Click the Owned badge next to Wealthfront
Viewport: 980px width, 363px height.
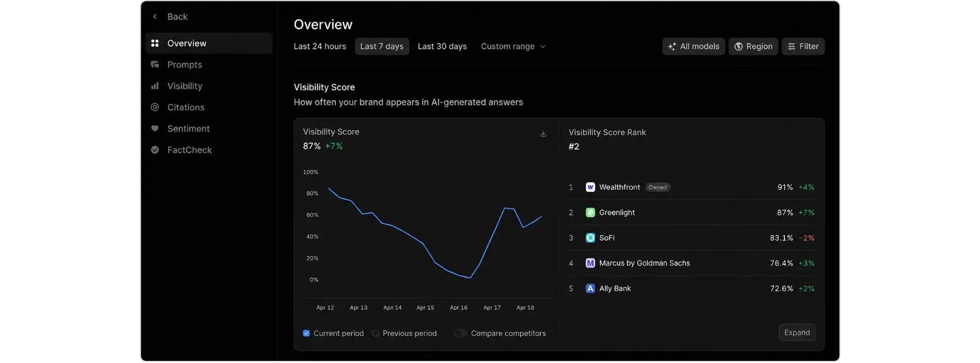tap(658, 187)
